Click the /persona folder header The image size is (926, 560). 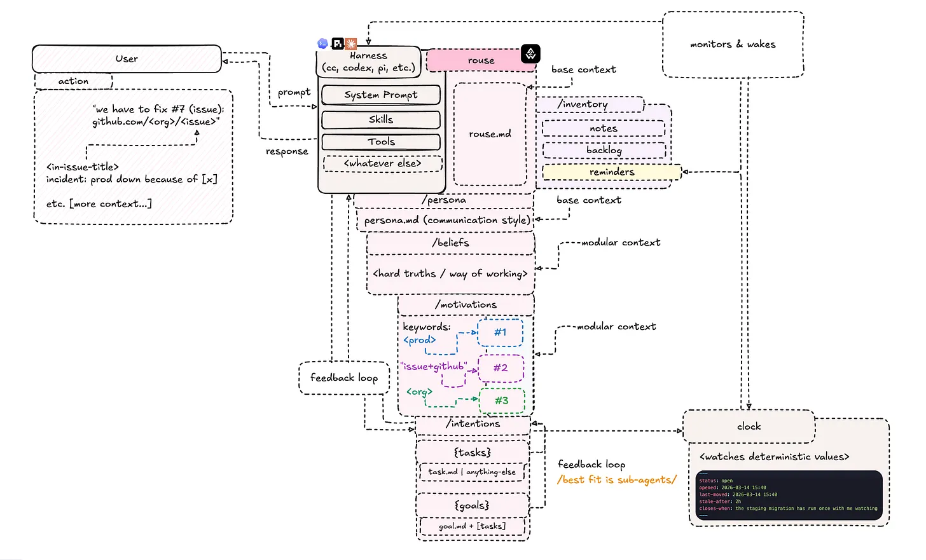[x=443, y=200]
